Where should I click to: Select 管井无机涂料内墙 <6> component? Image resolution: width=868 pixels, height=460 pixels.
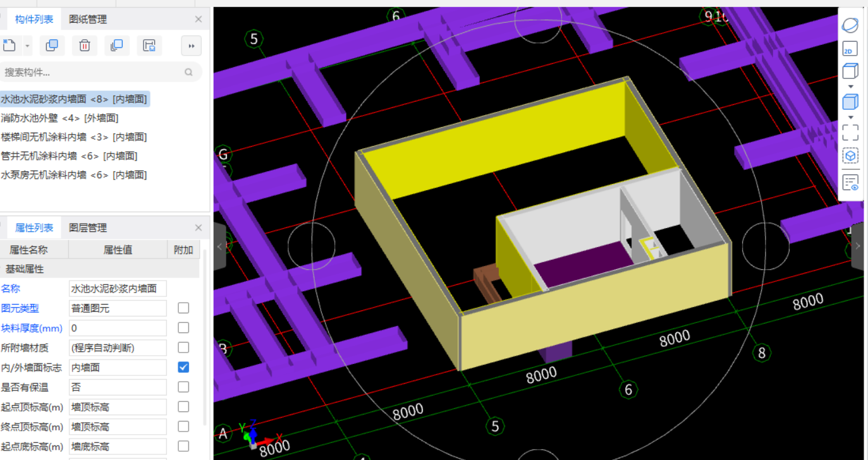[x=70, y=156]
